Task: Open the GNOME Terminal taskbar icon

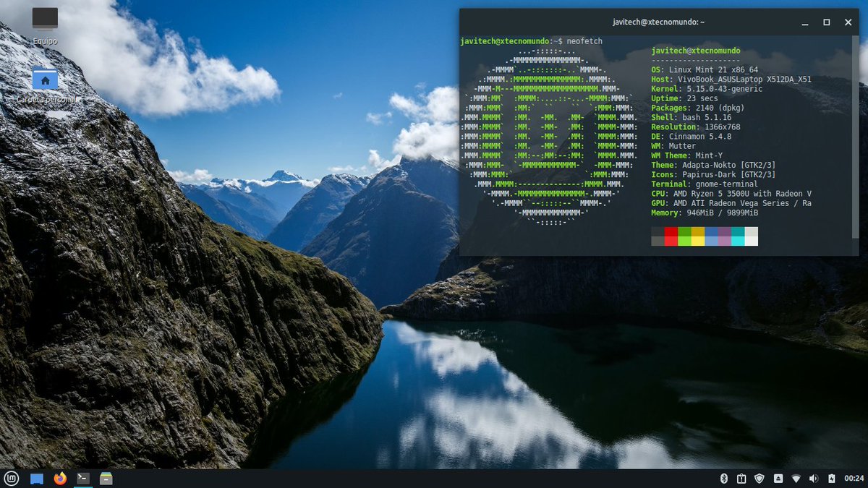Action: [83, 478]
